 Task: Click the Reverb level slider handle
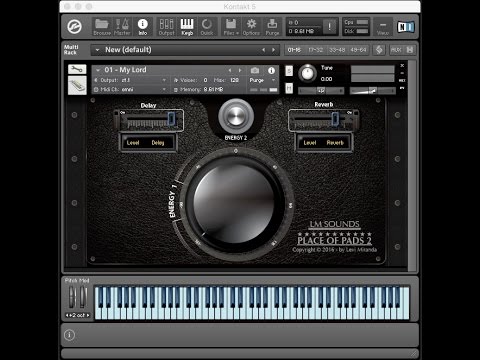tap(335, 119)
